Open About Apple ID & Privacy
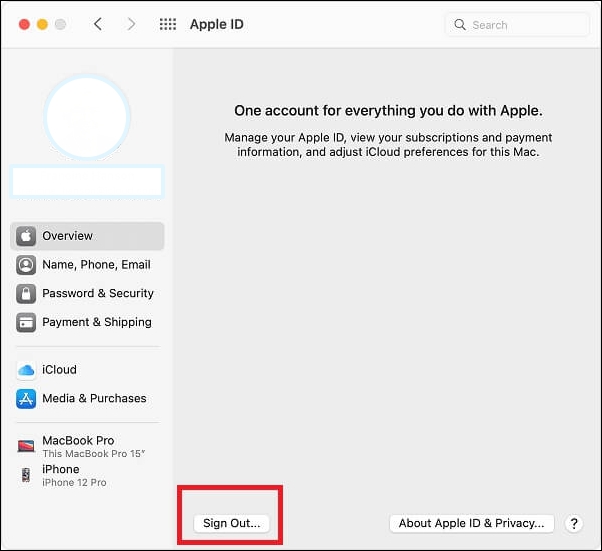 pos(470,523)
